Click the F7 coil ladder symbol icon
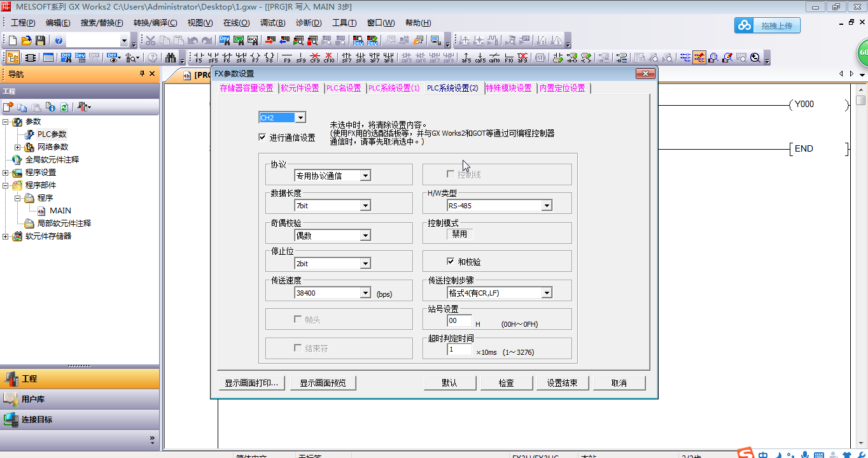The height and width of the screenshot is (458, 868). pos(255,58)
